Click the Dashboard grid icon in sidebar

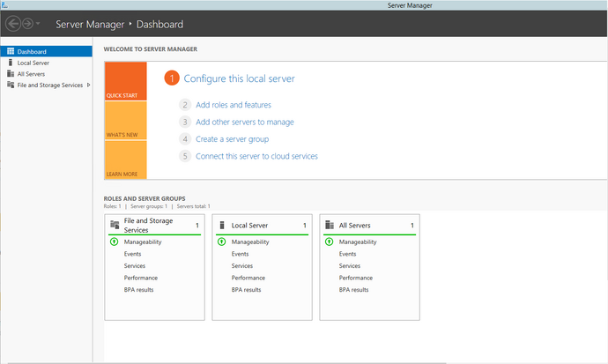(x=11, y=51)
